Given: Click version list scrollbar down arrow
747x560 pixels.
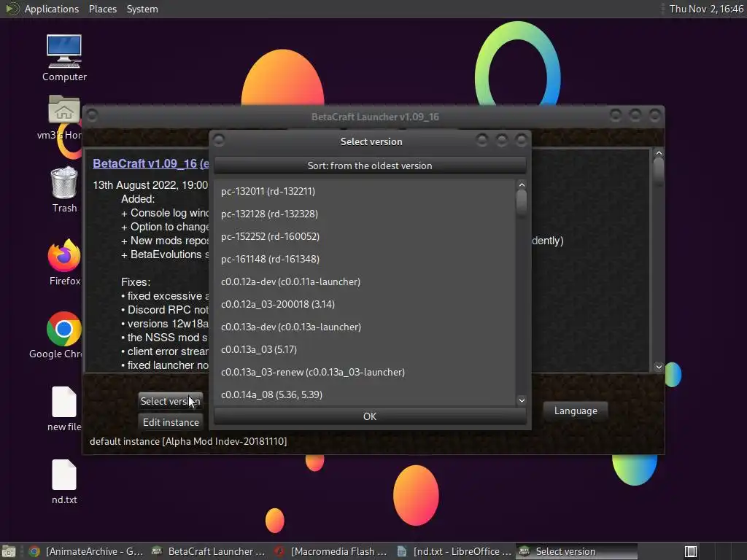Looking at the screenshot, I should point(522,400).
